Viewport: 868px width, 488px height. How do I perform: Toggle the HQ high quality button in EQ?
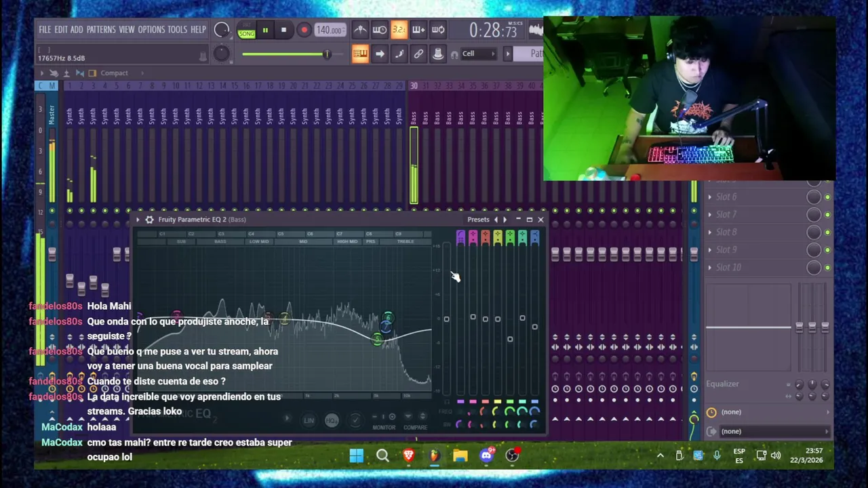[x=331, y=420]
